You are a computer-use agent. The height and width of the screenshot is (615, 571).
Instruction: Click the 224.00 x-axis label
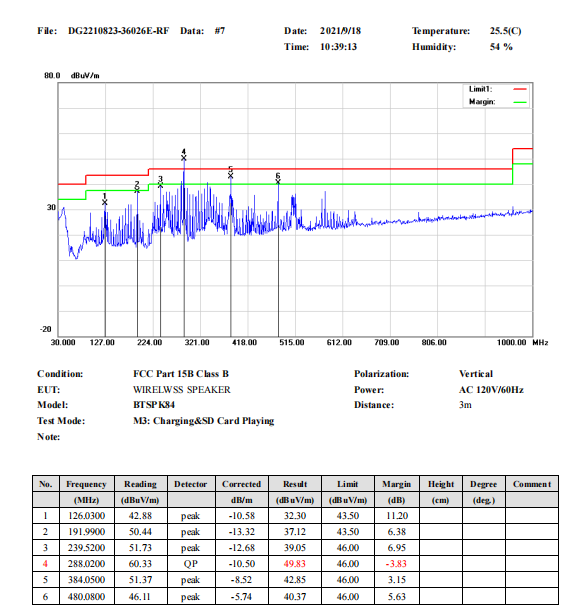tap(149, 342)
